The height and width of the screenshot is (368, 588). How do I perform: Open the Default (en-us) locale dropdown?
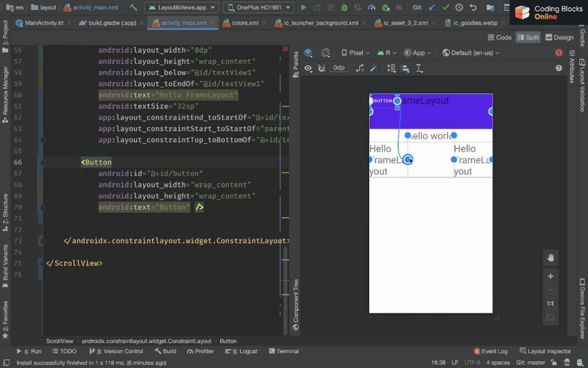[x=471, y=53]
